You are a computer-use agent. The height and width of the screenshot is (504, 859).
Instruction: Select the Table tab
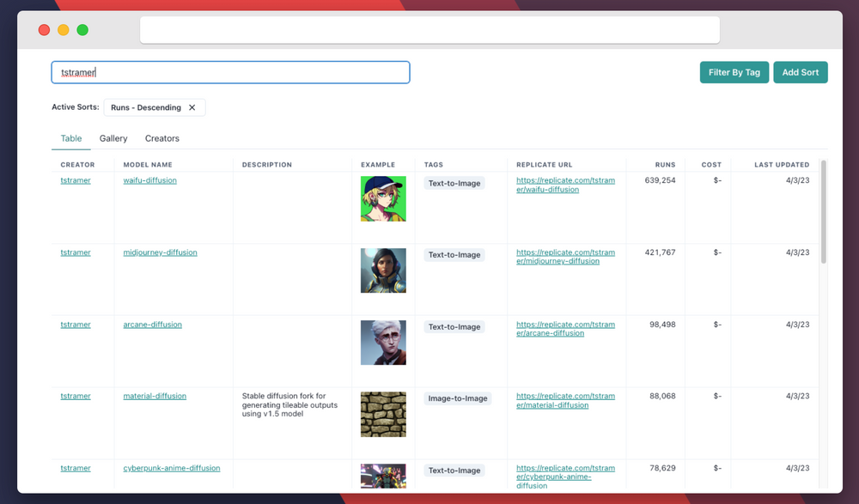(x=70, y=138)
